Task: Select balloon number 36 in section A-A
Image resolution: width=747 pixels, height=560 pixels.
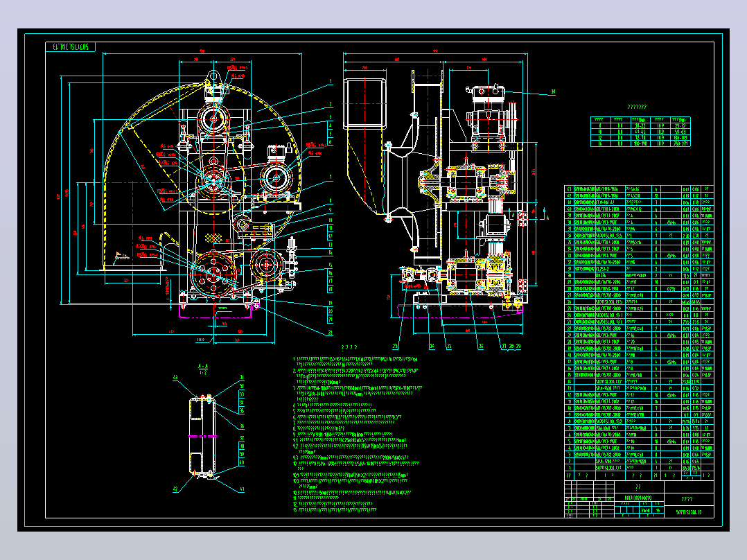Action: (242, 426)
